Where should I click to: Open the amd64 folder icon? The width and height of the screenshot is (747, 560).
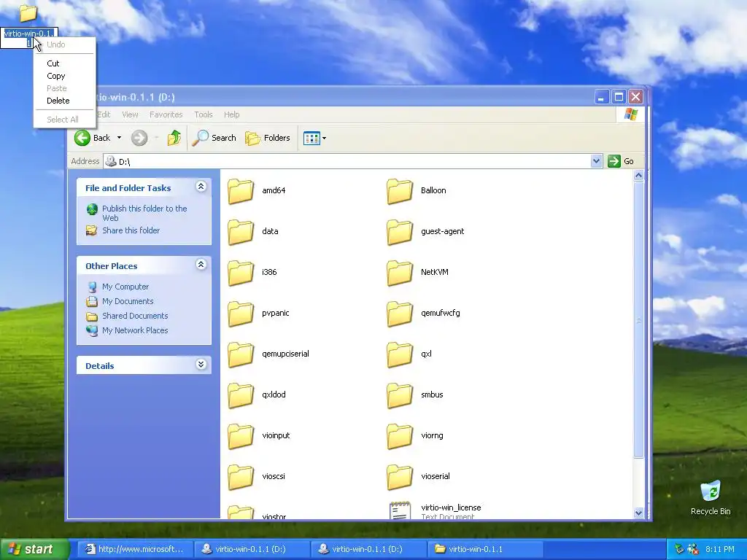241,192
